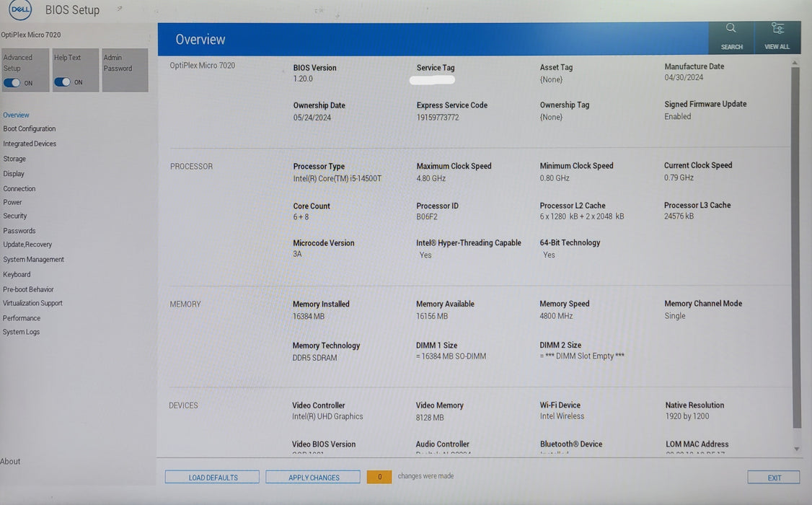Open Pre-boot Behavior section
Image resolution: width=812 pixels, height=505 pixels.
pos(28,289)
